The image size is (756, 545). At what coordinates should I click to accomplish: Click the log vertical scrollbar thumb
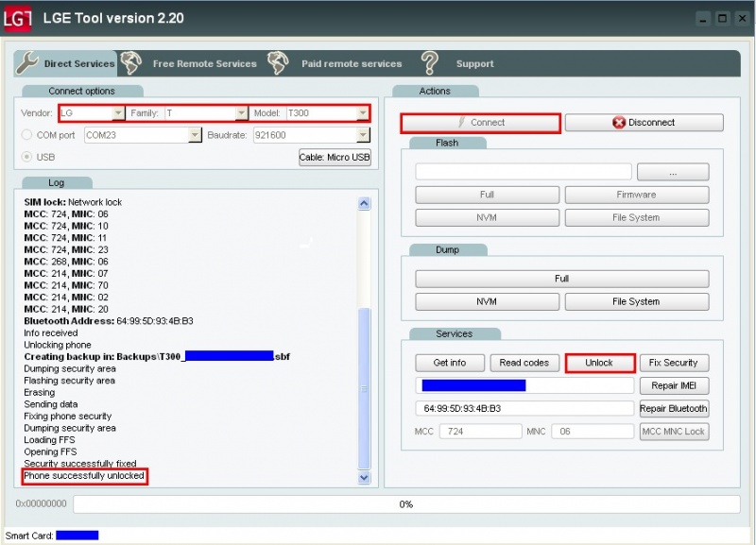364,388
